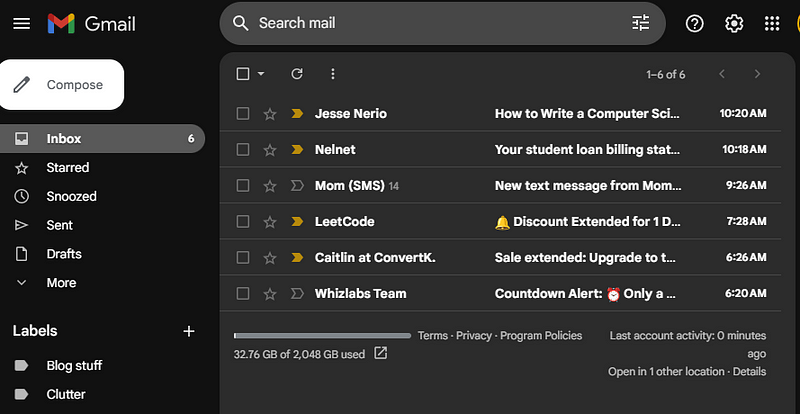Click the Compose button
The width and height of the screenshot is (800, 414).
(x=62, y=85)
